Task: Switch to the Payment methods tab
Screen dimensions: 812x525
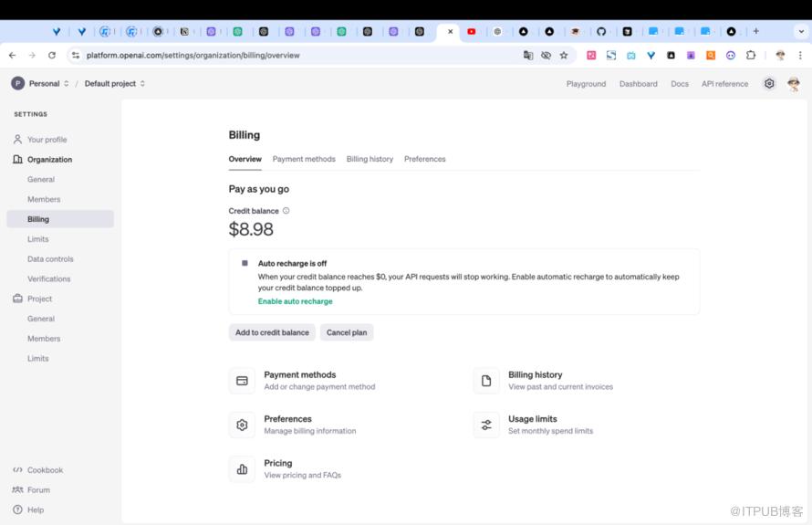Action: click(x=304, y=159)
